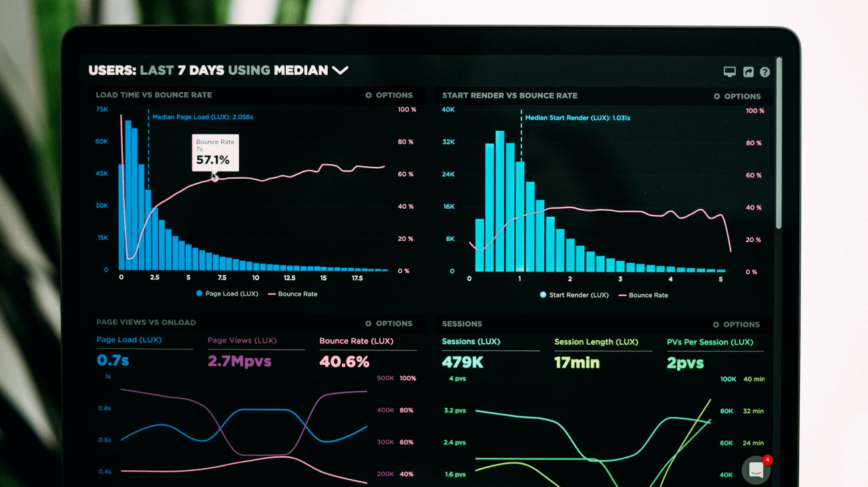This screenshot has height=487, width=868.
Task: Open the help question mark icon
Action: [x=765, y=72]
